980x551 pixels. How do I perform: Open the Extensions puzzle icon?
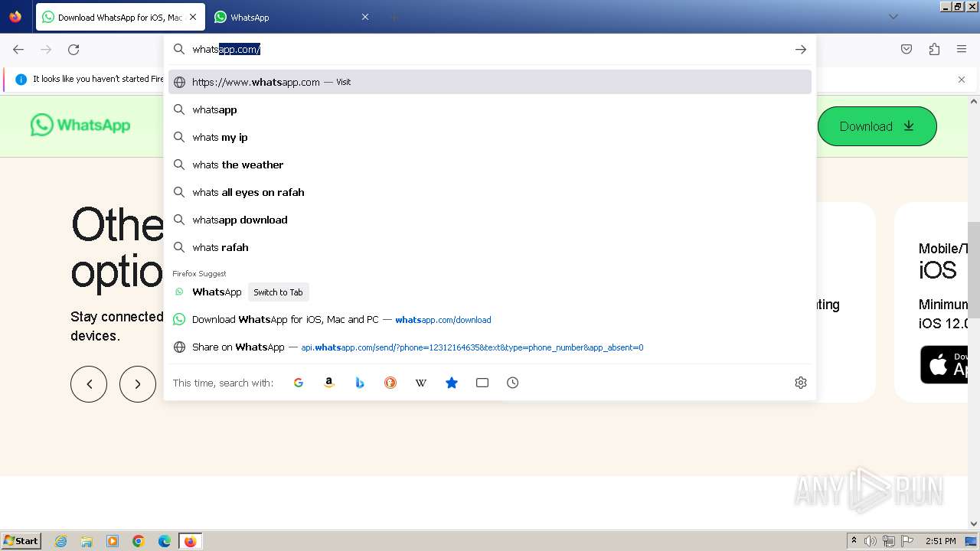(934, 49)
